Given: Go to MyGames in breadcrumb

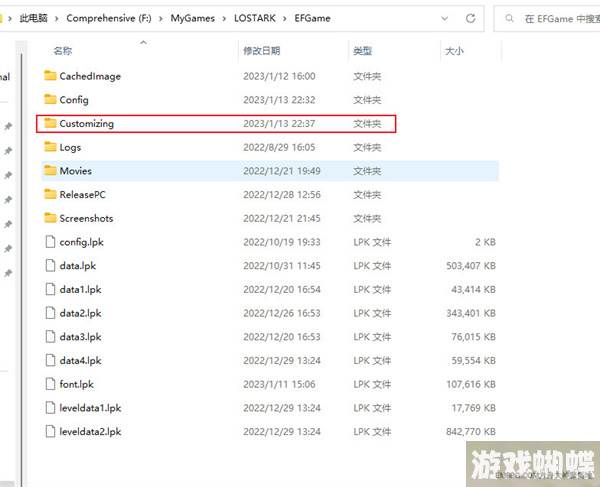Looking at the screenshot, I should pyautogui.click(x=192, y=18).
